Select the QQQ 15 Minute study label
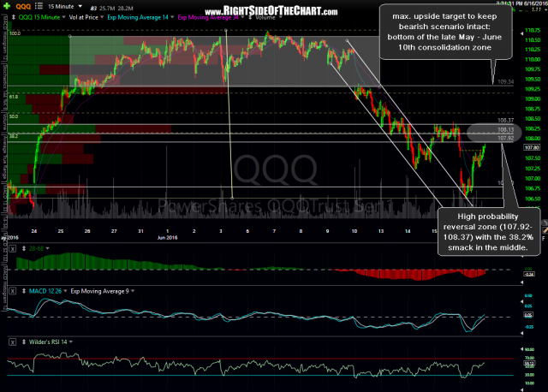This screenshot has height=392, width=548. (39, 17)
